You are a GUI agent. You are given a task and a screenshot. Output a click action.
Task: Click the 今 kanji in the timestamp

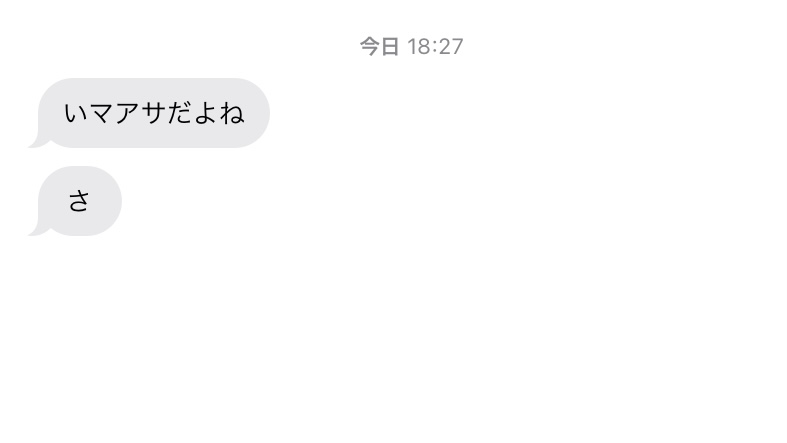pos(369,47)
